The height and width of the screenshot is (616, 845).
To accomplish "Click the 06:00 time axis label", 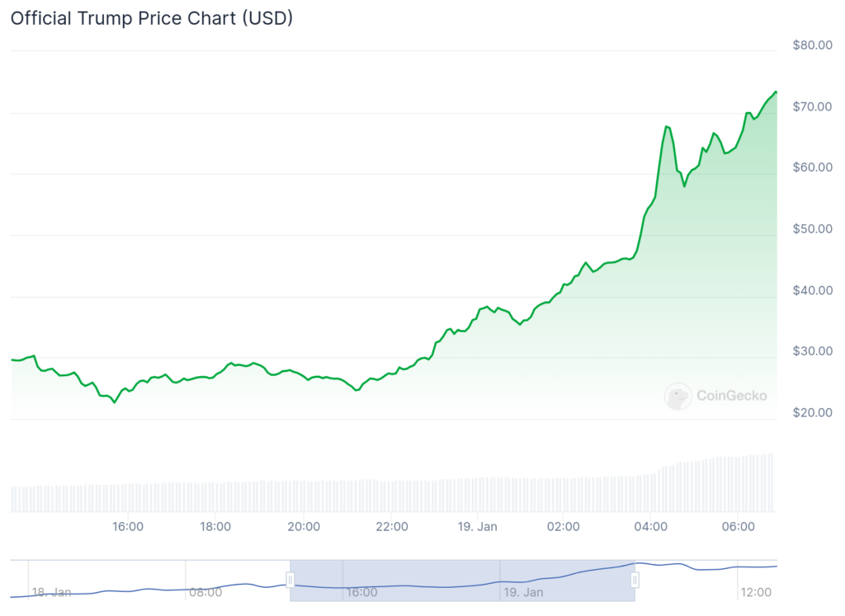I will pyautogui.click(x=739, y=526).
